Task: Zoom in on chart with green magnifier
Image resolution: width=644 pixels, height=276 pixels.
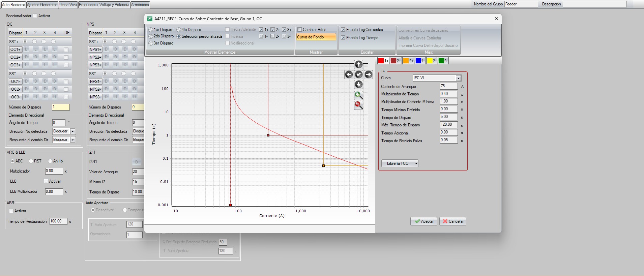Action: point(359,95)
